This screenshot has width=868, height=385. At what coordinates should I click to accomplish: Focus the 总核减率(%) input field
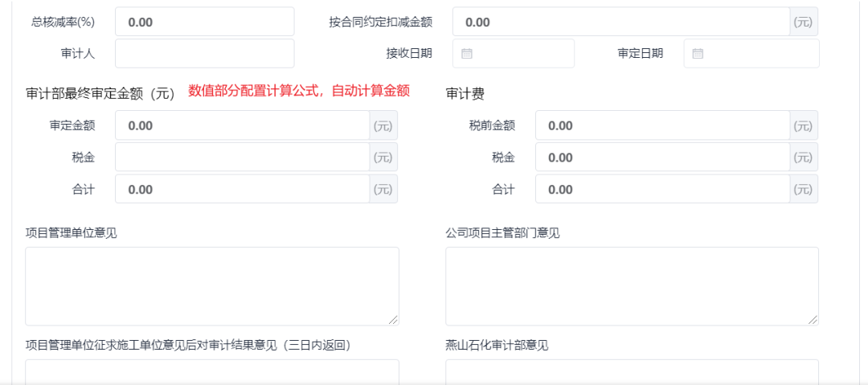tap(204, 23)
